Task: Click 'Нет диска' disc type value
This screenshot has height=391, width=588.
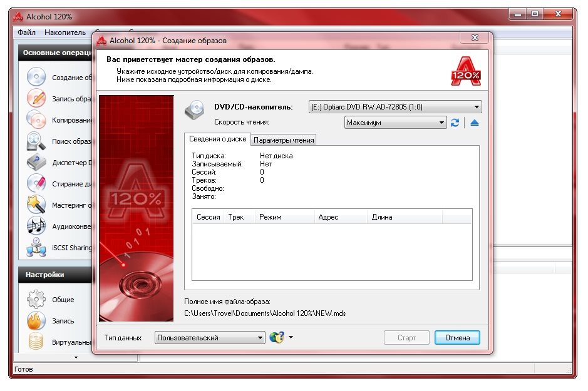Action: tap(276, 156)
